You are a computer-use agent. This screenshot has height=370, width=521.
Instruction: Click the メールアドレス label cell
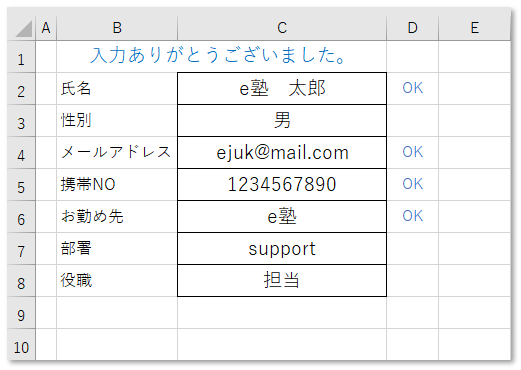pos(117,153)
